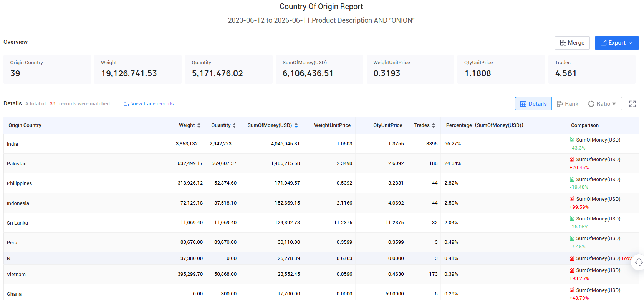Click the Weight overview card 19,126,741.53

(x=138, y=69)
